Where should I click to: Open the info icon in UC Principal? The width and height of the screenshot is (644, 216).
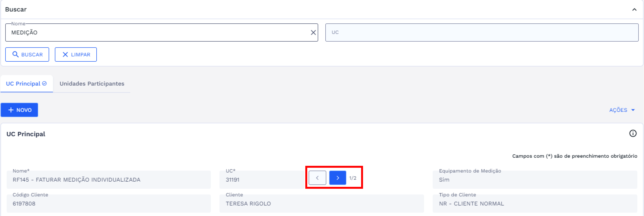coord(633,133)
